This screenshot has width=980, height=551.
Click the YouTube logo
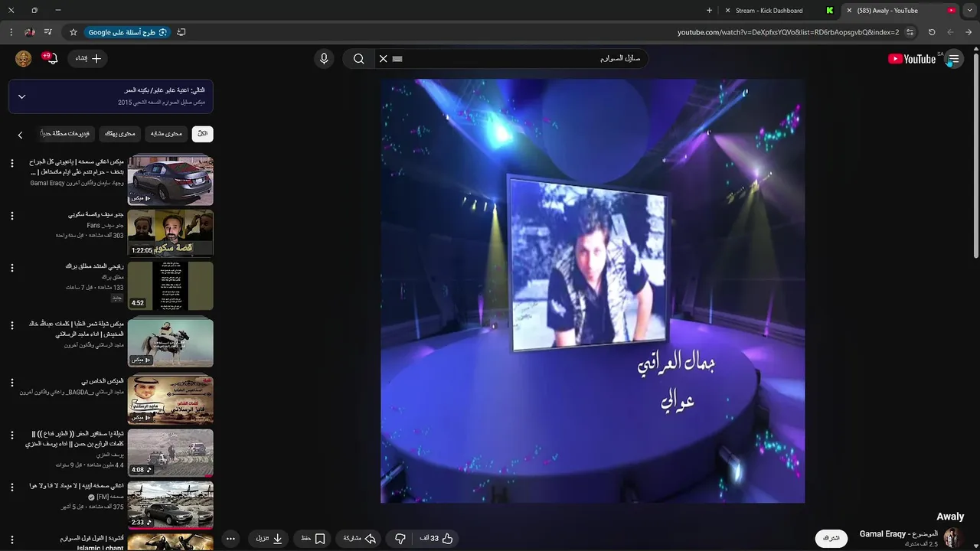point(912,59)
